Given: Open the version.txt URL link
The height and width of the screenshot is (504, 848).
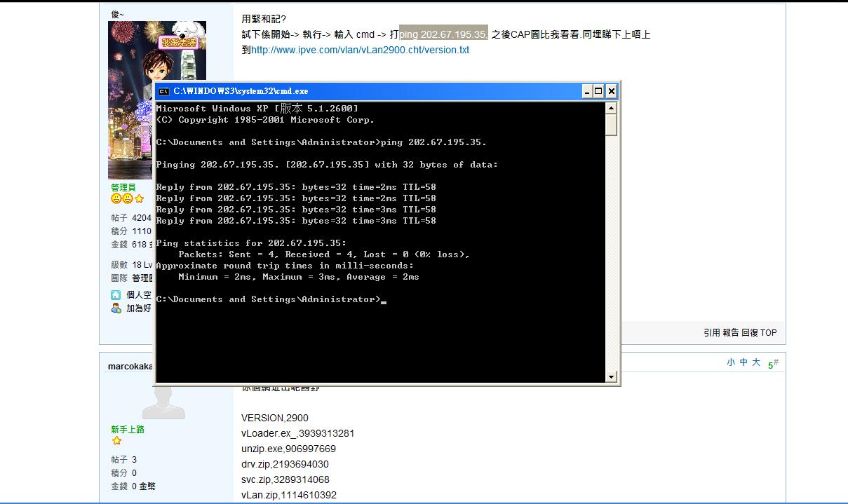Looking at the screenshot, I should (x=361, y=50).
